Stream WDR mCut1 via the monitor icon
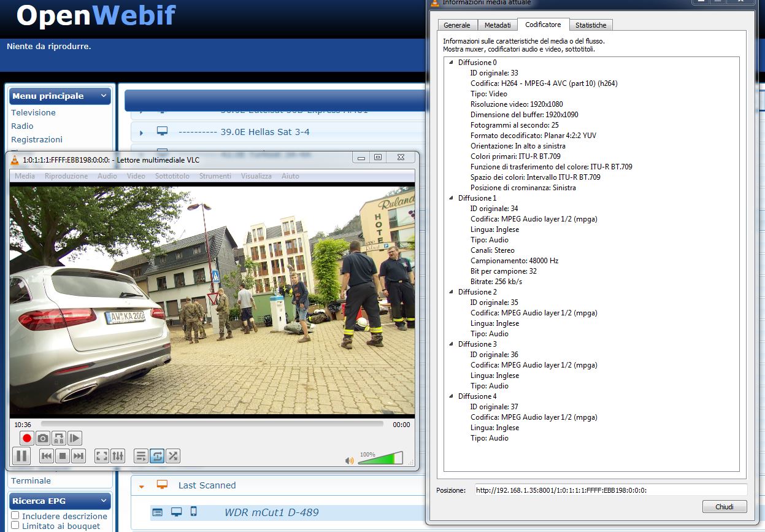Screen dimensions: 765x532 [x=176, y=512]
